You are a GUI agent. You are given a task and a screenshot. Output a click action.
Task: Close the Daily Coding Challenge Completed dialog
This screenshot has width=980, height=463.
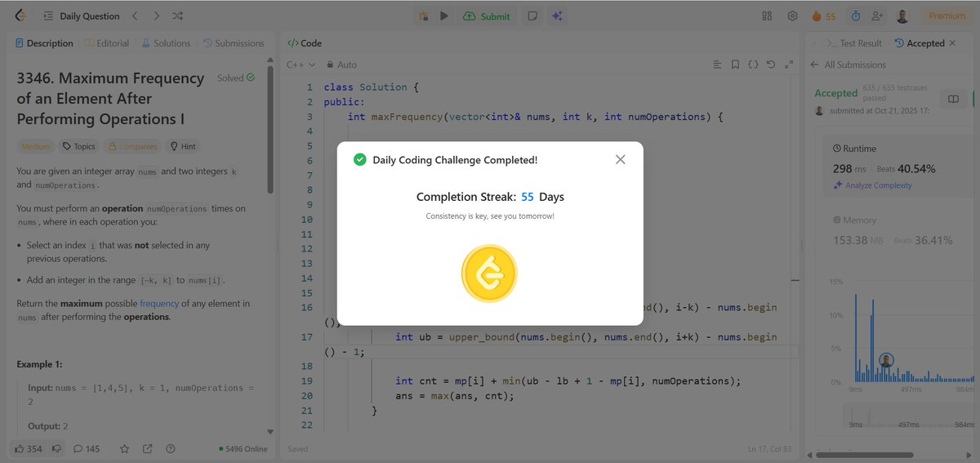[x=620, y=159]
